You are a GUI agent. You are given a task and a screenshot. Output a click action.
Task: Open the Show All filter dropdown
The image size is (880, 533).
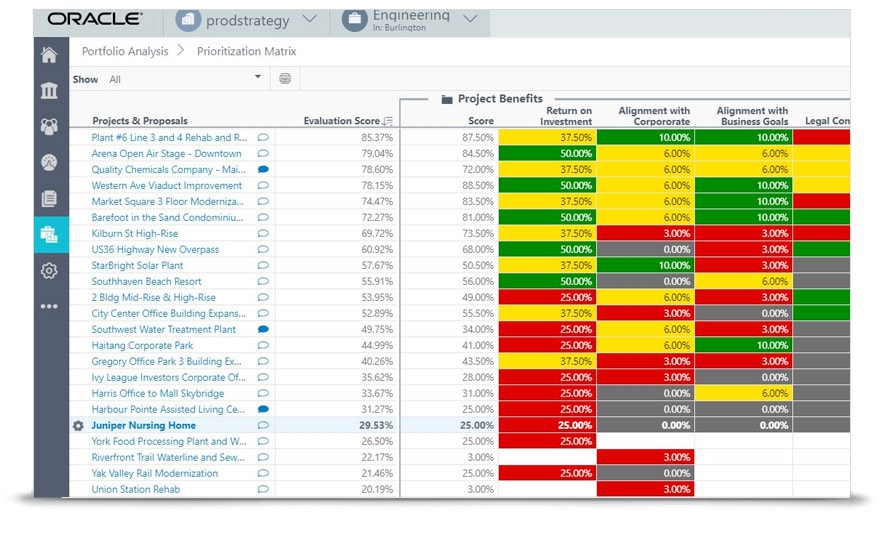(185, 79)
